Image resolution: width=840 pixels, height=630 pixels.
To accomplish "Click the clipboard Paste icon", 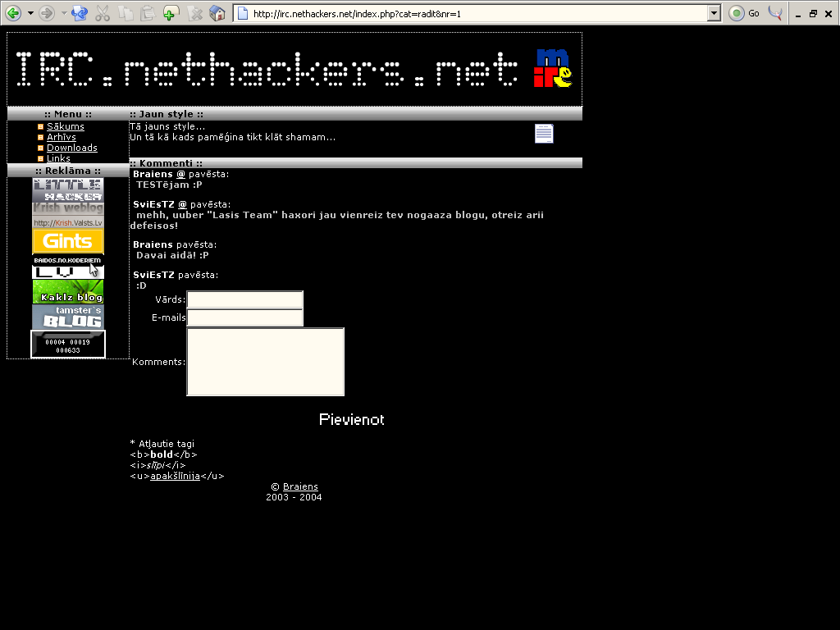I will click(x=148, y=13).
